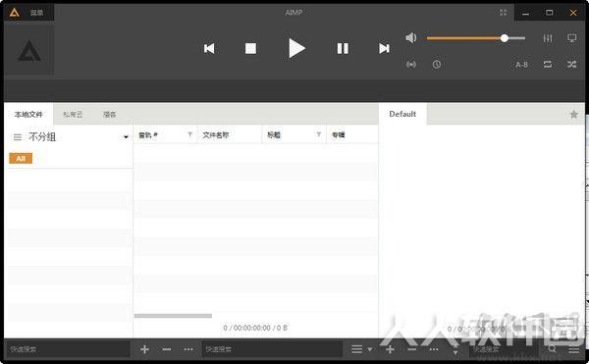Click the track seek bar area
Viewport: 589px width, 364px height.
click(294, 91)
